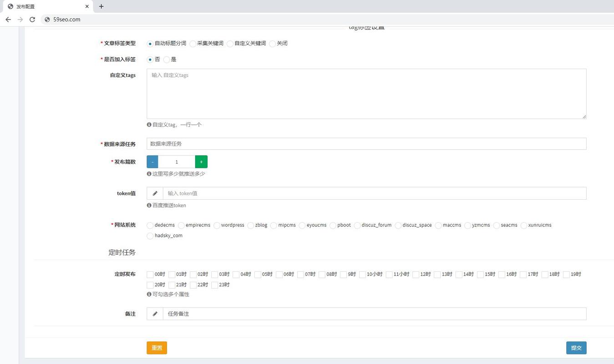Click the browser back arrow
The width and height of the screenshot is (614, 364).
8,20
